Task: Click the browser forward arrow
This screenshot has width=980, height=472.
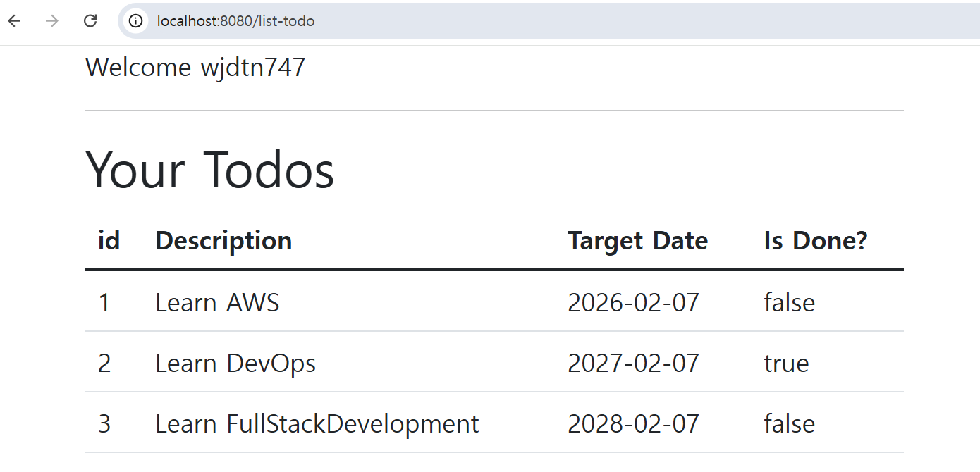Action: (52, 21)
